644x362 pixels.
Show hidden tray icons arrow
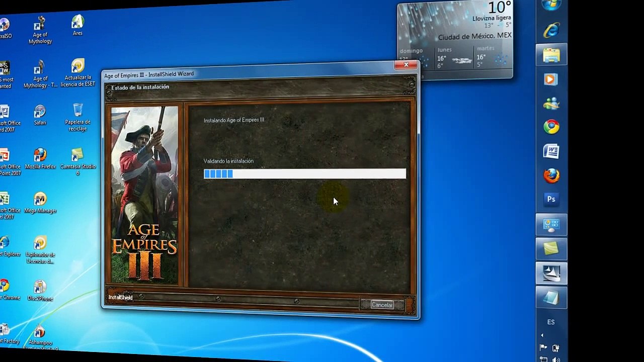tap(542, 335)
